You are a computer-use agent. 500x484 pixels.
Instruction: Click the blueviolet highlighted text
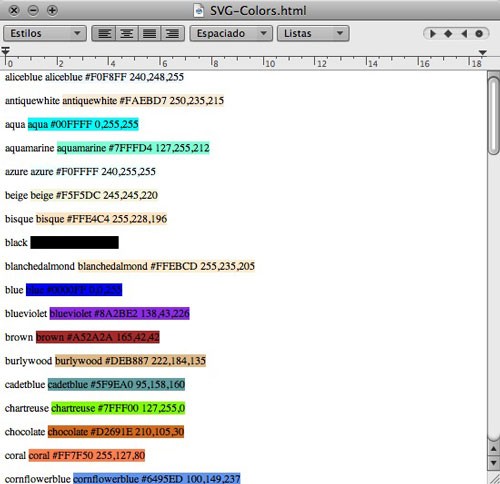120,313
